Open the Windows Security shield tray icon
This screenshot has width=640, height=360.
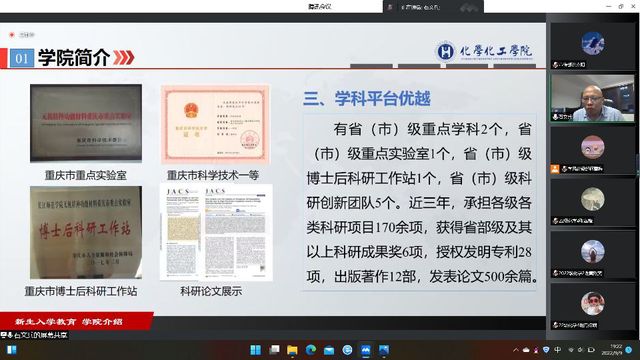click(x=547, y=350)
